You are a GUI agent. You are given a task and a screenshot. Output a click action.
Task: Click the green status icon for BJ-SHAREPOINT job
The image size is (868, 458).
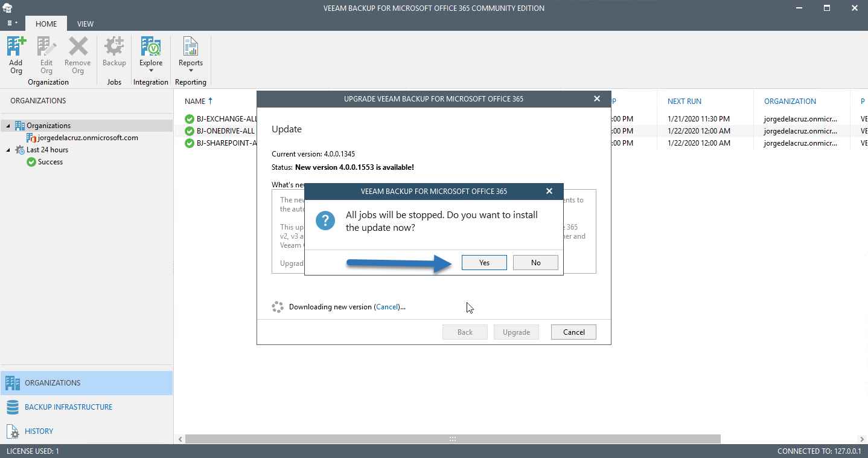coord(190,143)
